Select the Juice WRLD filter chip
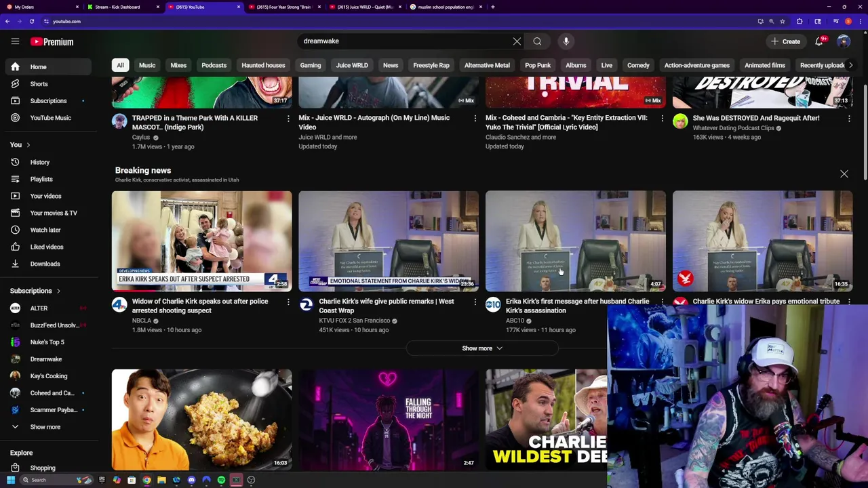Image resolution: width=868 pixels, height=488 pixels. [352, 65]
